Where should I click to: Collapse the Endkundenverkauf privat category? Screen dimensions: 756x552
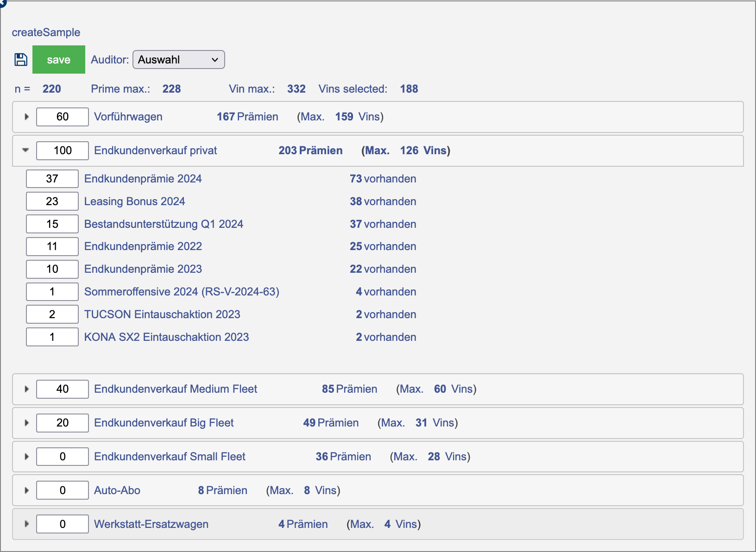pos(25,151)
